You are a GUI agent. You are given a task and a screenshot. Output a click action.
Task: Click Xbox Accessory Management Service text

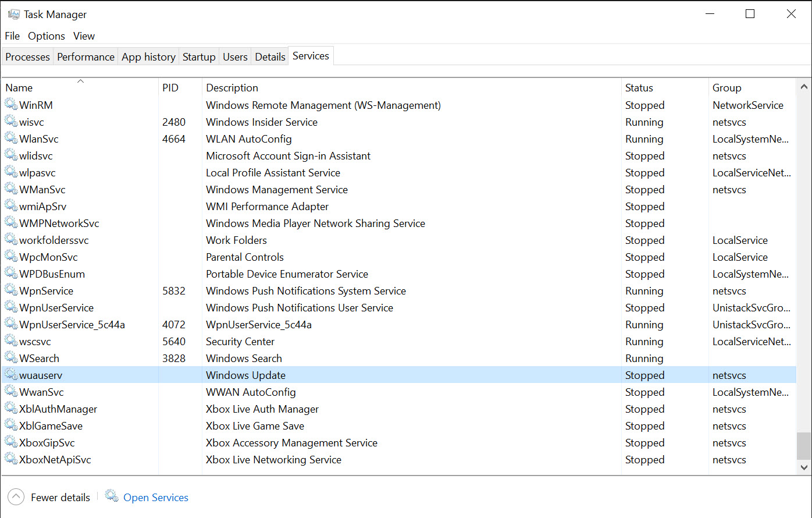(291, 443)
